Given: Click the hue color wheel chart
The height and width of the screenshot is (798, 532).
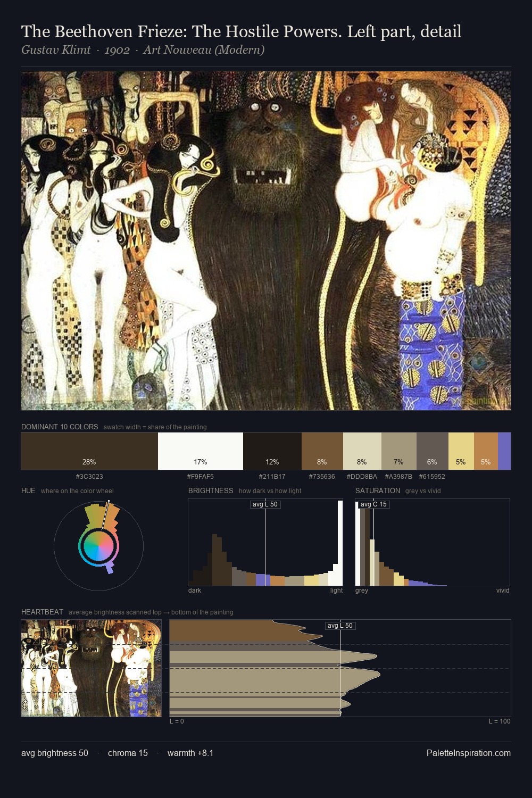Looking at the screenshot, I should coord(98,546).
